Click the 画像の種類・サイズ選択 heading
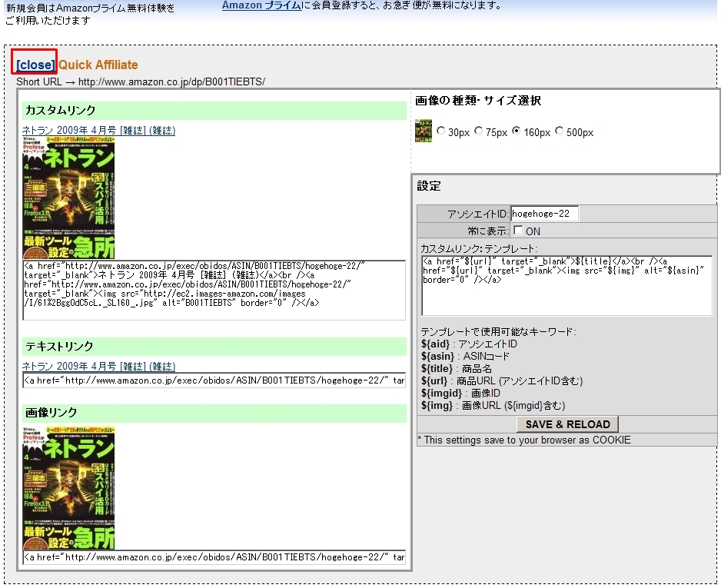 (x=478, y=100)
